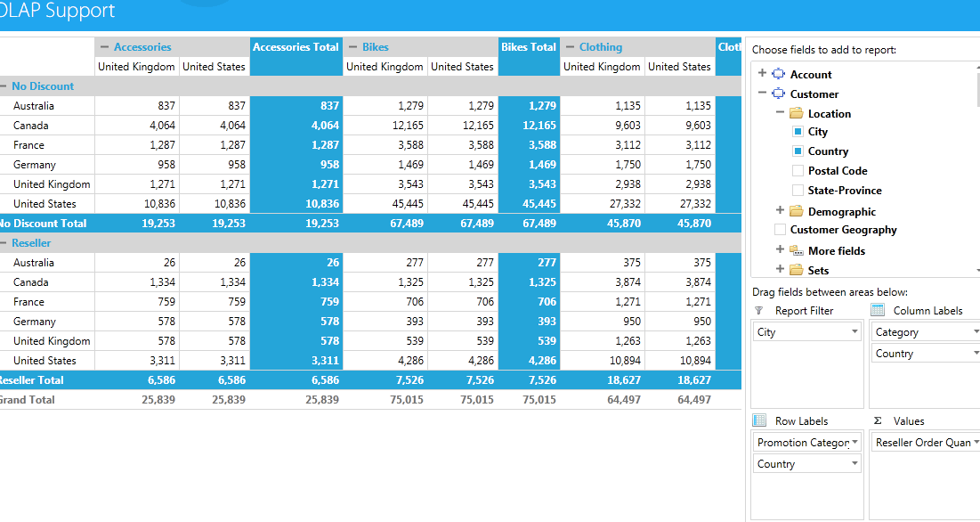
Task: Click the Row Labels grid icon
Action: click(759, 420)
